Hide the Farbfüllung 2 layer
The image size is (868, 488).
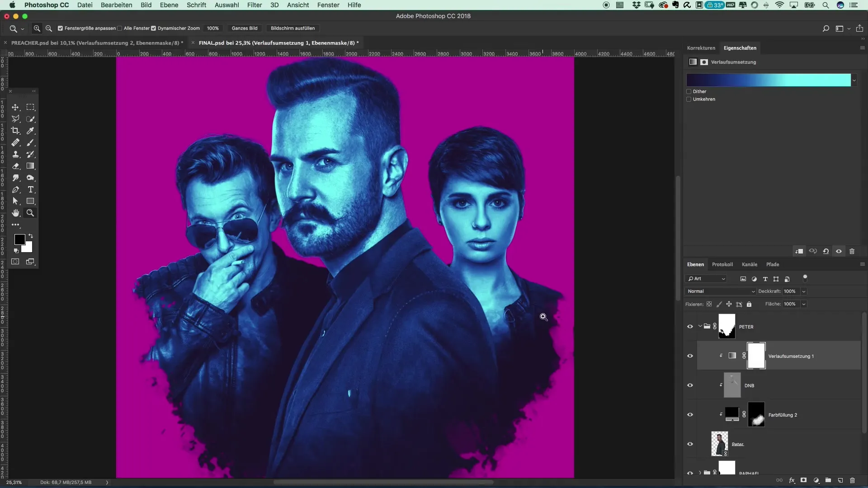[x=690, y=415]
